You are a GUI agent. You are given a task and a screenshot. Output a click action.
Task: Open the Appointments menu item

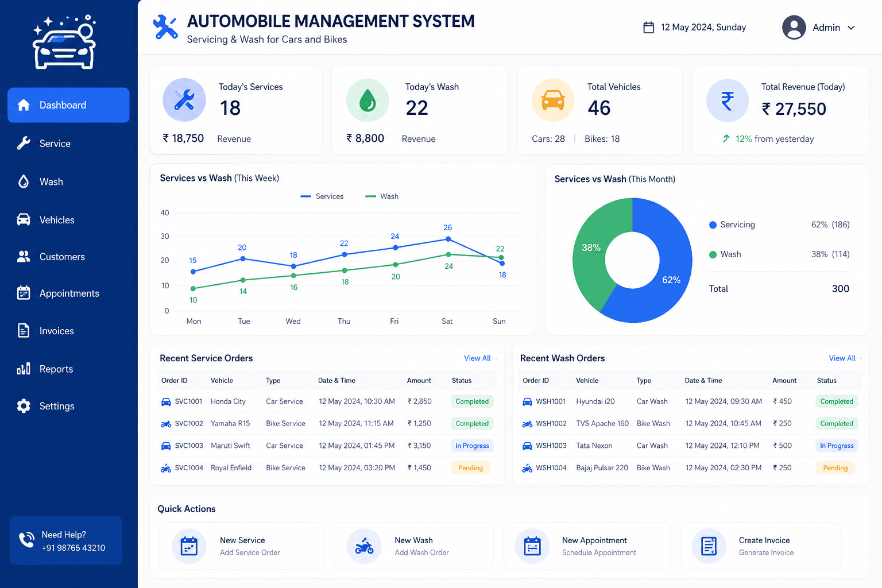pyautogui.click(x=68, y=293)
